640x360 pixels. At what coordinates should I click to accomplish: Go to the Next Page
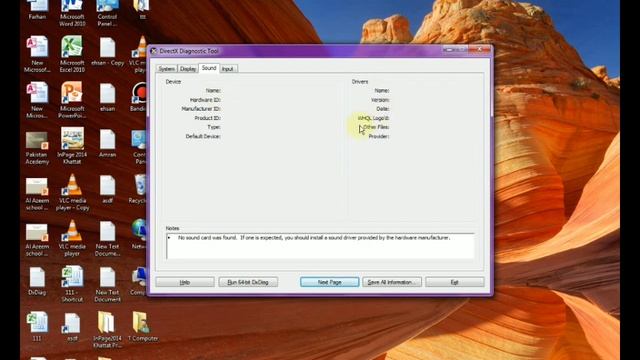point(329,282)
